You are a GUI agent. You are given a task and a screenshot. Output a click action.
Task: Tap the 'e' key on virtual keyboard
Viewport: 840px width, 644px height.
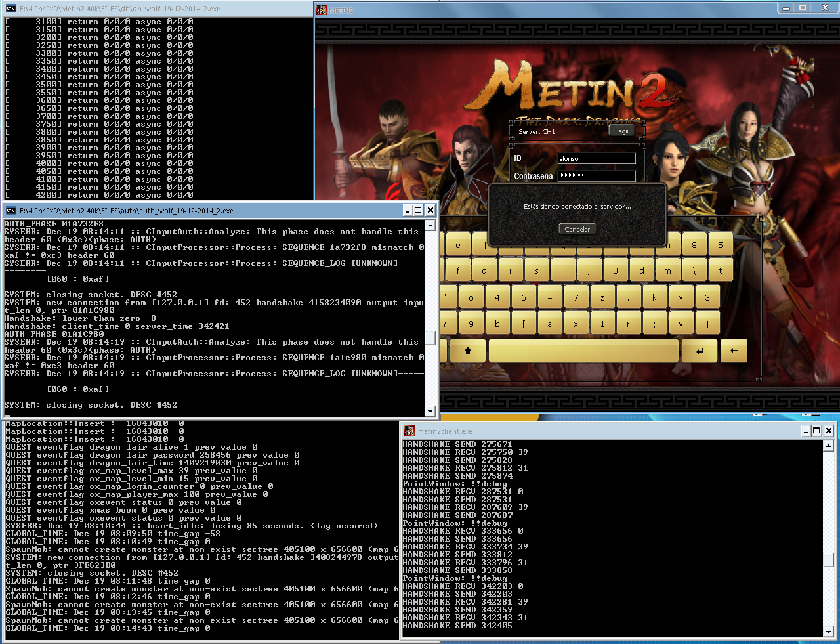(x=458, y=246)
